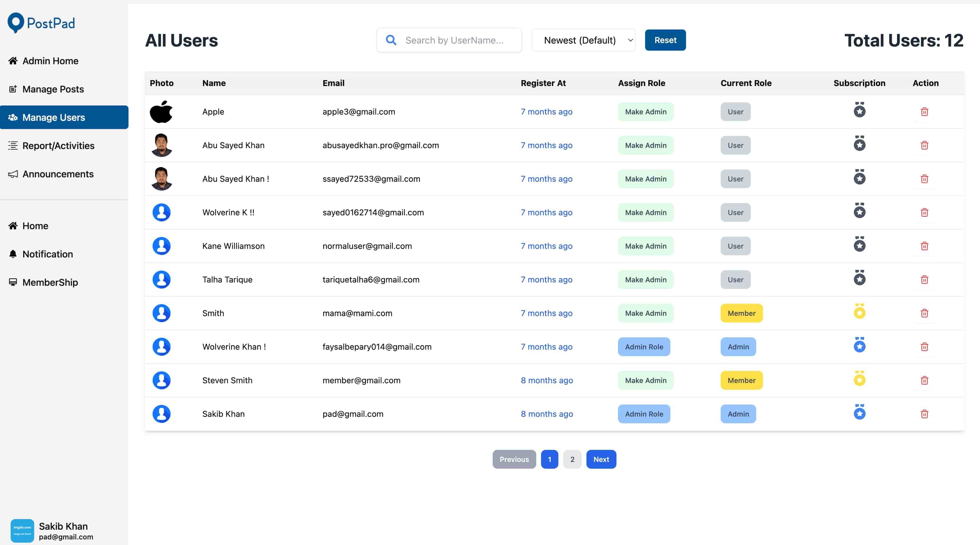This screenshot has width=980, height=545.
Task: Click default avatar of Talha Tarique
Action: click(x=161, y=279)
